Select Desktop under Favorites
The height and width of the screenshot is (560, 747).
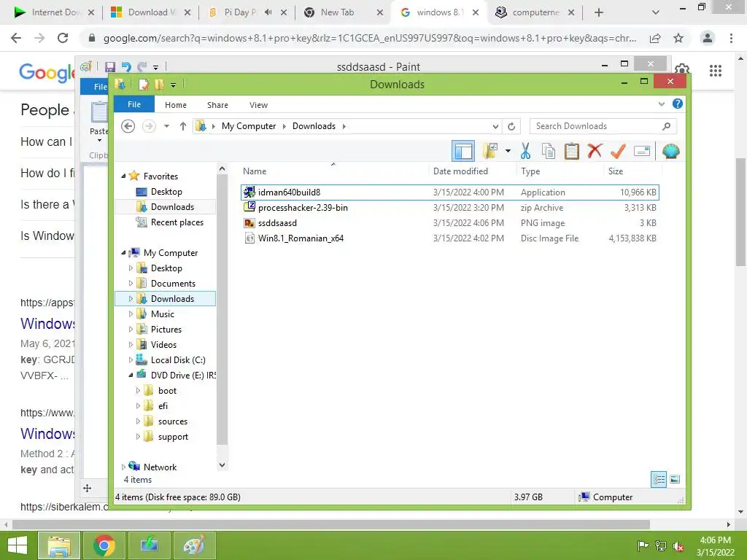pyautogui.click(x=166, y=192)
